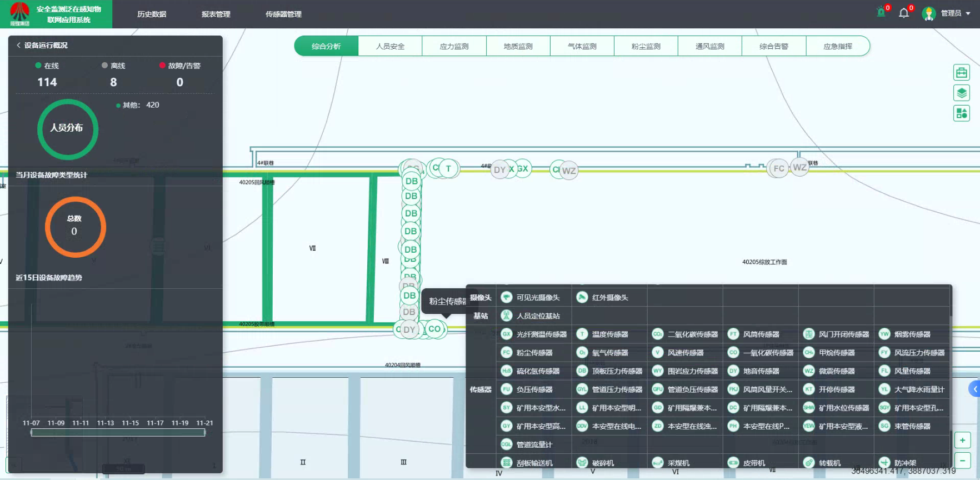Screen dimensions: 980x480
Task: Zoom in the map with plus button
Action: 962,440
